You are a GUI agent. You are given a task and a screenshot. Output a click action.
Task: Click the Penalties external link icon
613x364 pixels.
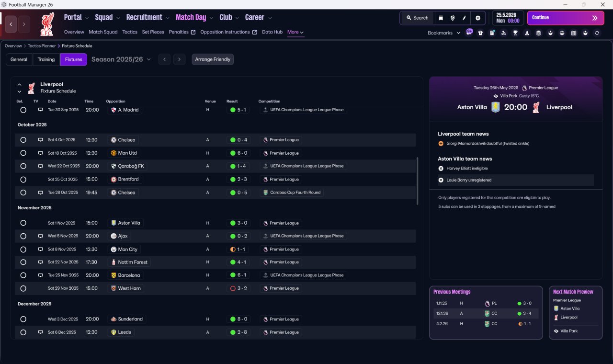pyautogui.click(x=193, y=32)
